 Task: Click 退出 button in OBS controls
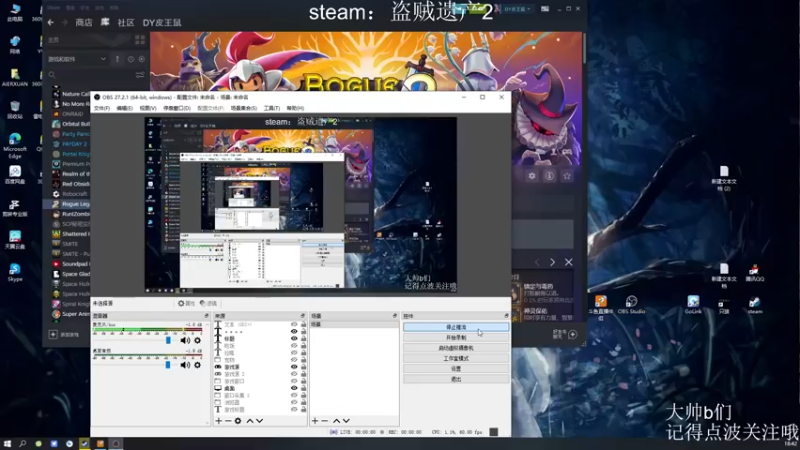(x=456, y=380)
